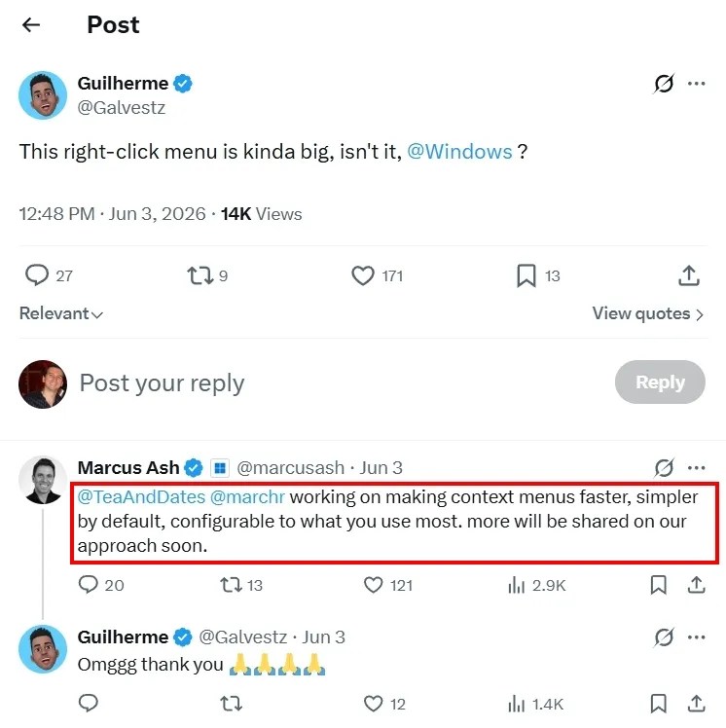The image size is (726, 728).
Task: Open more options on Marcus Ash's reply
Action: 696,467
